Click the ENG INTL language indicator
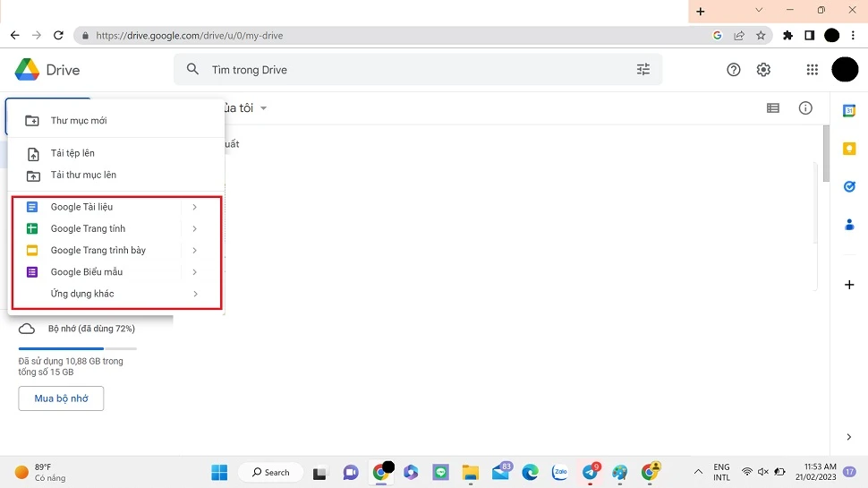 [721, 472]
